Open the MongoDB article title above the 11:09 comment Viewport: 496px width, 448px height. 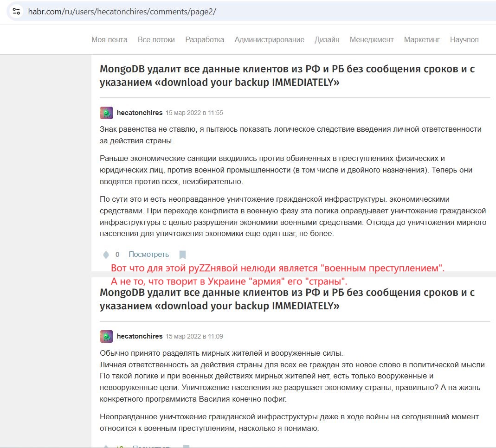287,299
